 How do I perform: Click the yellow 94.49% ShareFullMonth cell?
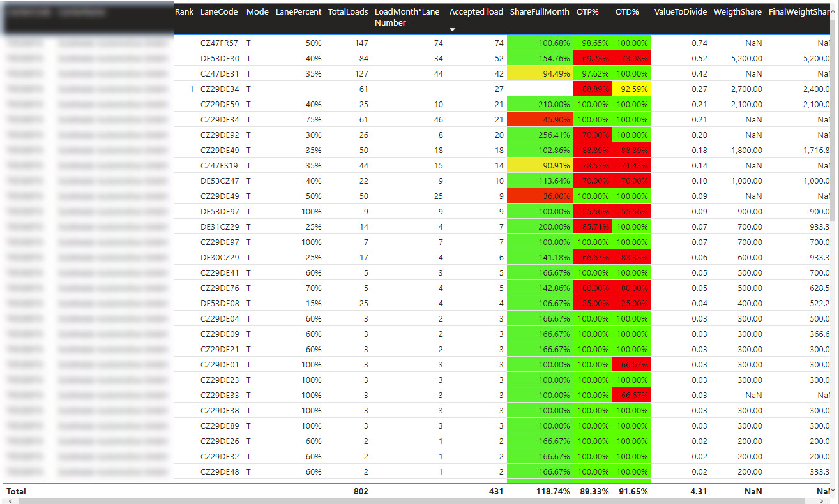point(540,73)
